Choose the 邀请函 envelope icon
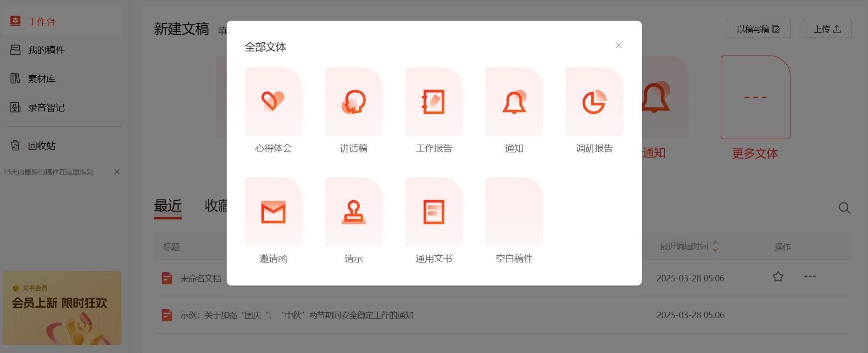Image resolution: width=868 pixels, height=353 pixels. tap(273, 212)
